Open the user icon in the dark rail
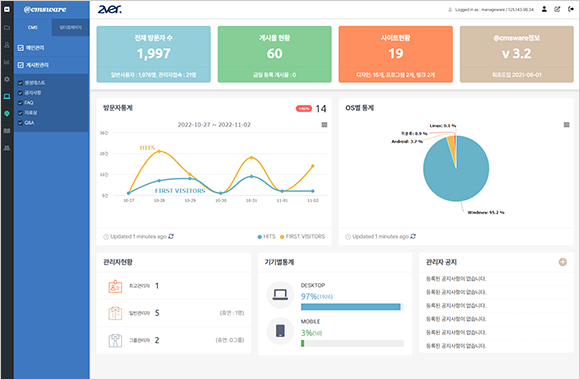 (7, 45)
